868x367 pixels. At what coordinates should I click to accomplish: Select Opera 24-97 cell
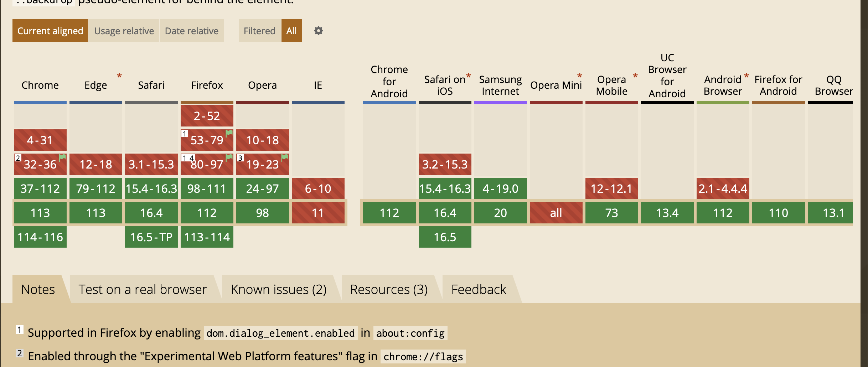263,188
